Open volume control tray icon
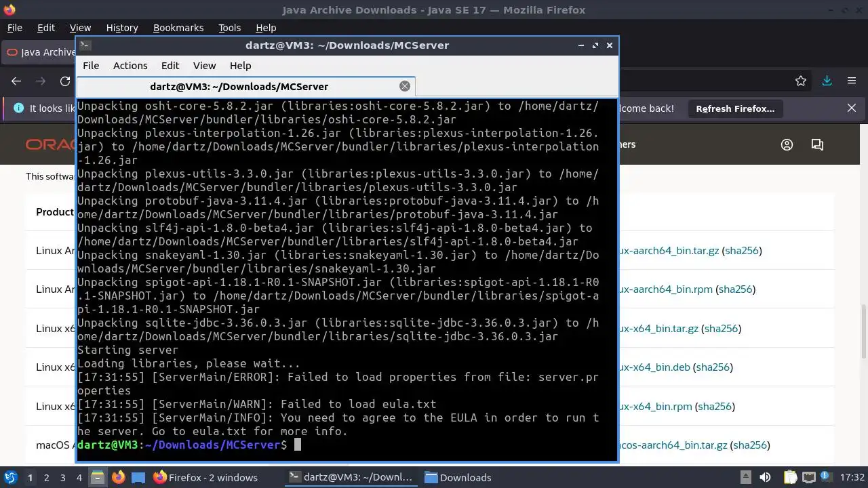The height and width of the screenshot is (488, 868). (766, 477)
